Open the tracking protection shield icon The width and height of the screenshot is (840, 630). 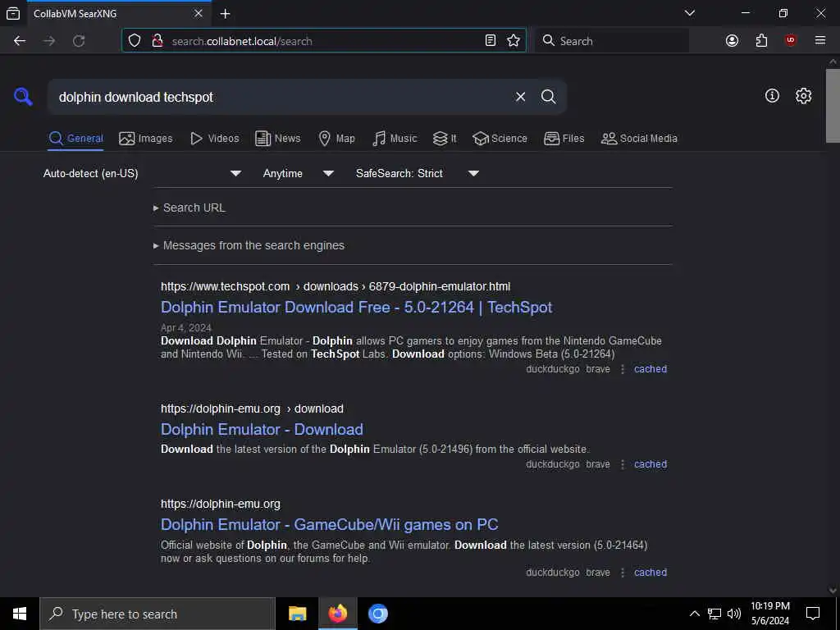[x=135, y=41]
